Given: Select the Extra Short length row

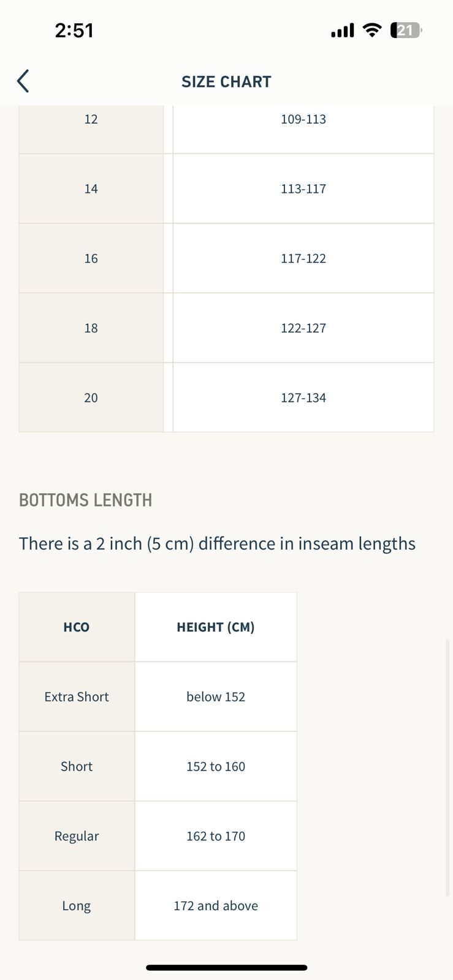Looking at the screenshot, I should pos(77,697).
